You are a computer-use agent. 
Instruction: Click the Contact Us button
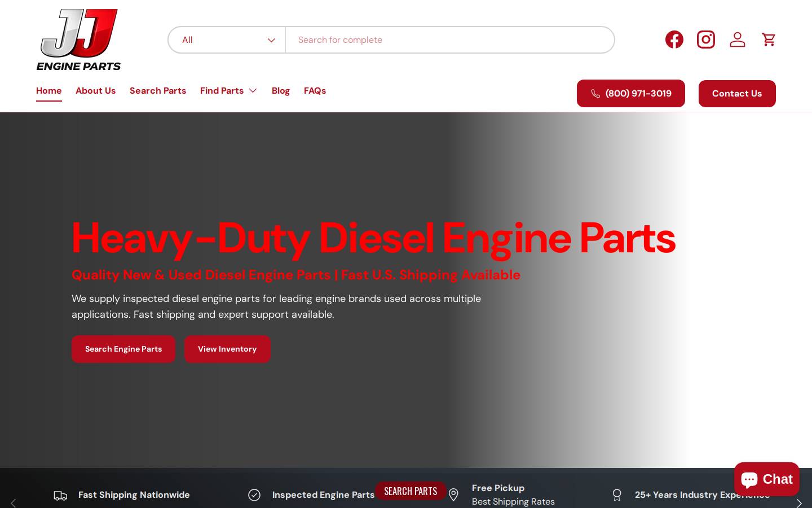coord(737,94)
